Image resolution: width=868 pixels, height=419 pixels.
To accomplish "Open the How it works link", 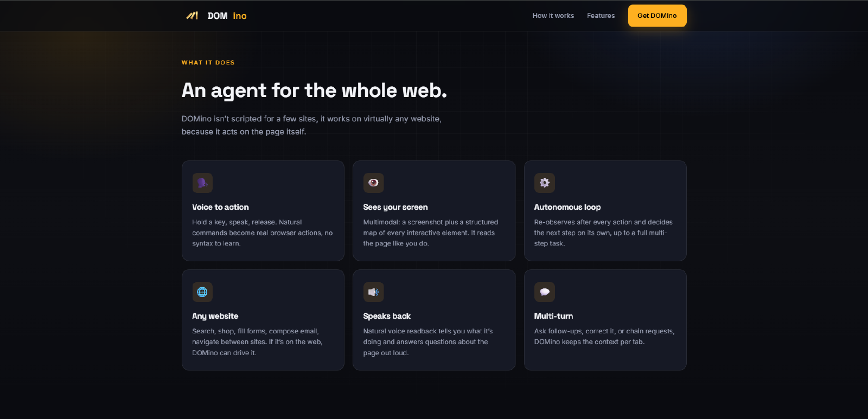I will pos(553,16).
